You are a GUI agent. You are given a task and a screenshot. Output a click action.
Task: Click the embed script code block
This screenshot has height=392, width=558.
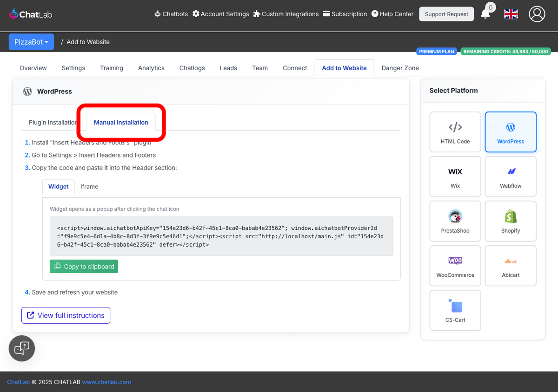coord(221,236)
